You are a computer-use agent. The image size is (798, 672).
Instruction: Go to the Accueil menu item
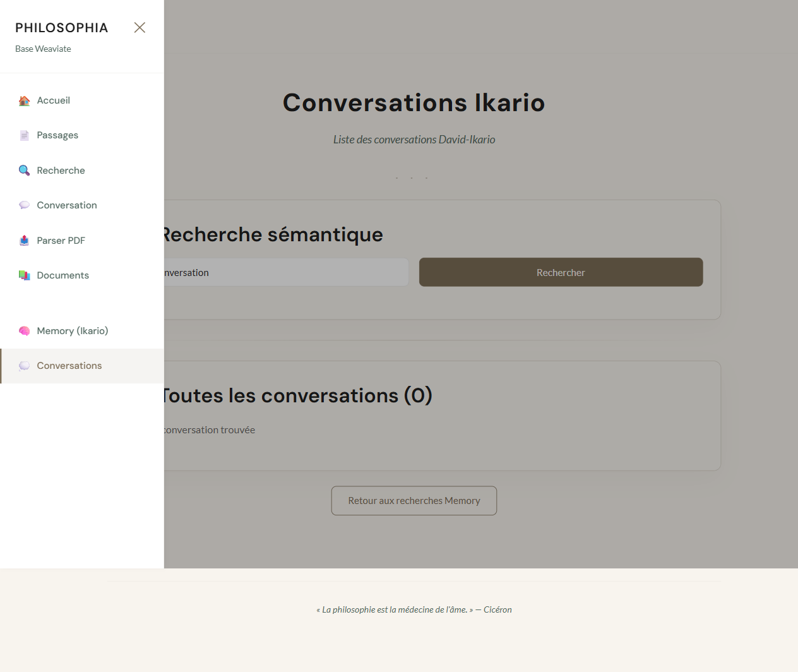pos(54,100)
